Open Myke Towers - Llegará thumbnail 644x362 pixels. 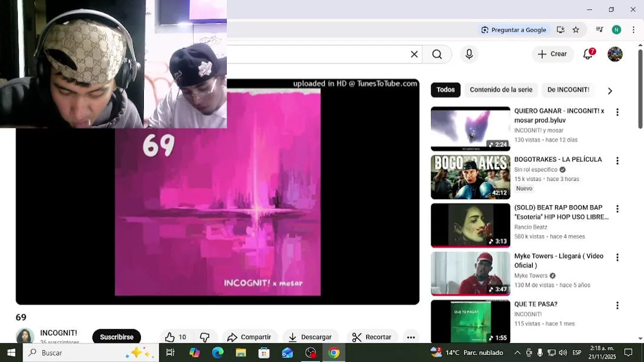click(470, 274)
